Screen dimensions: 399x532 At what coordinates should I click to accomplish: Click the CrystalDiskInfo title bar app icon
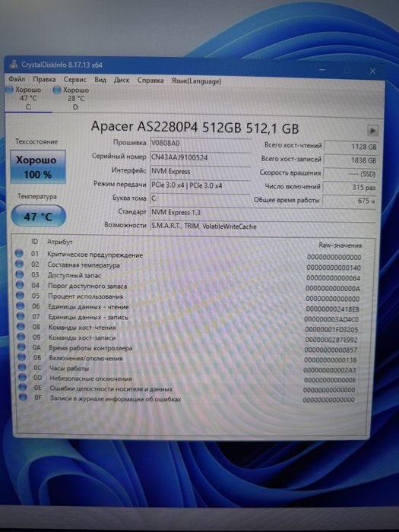tap(14, 64)
